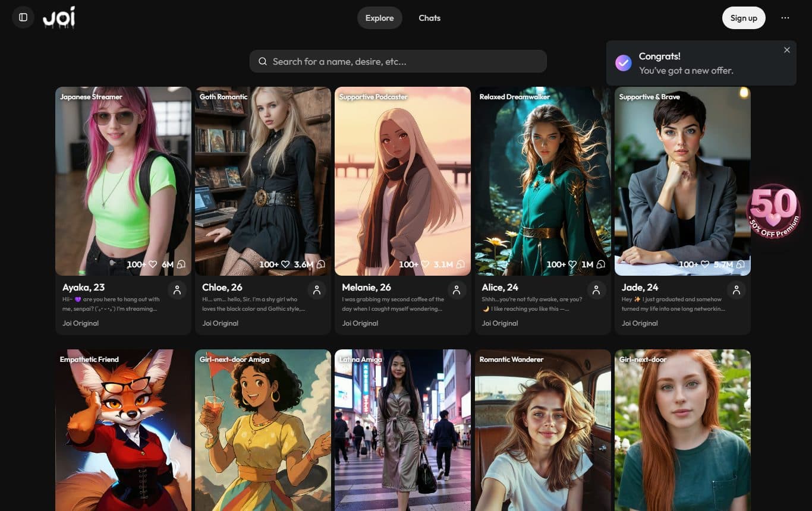Open Melanie's profile icon
Viewport: 812px width, 511px height.
coord(456,290)
